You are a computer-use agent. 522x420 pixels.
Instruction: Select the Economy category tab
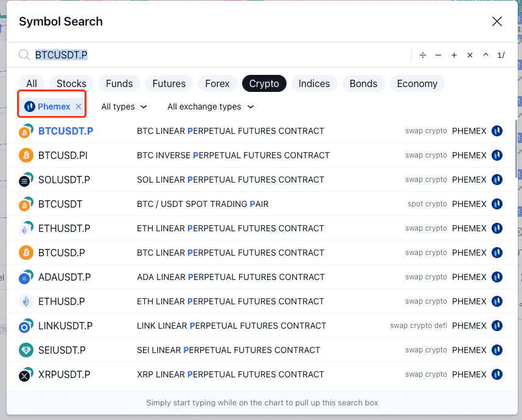point(417,83)
